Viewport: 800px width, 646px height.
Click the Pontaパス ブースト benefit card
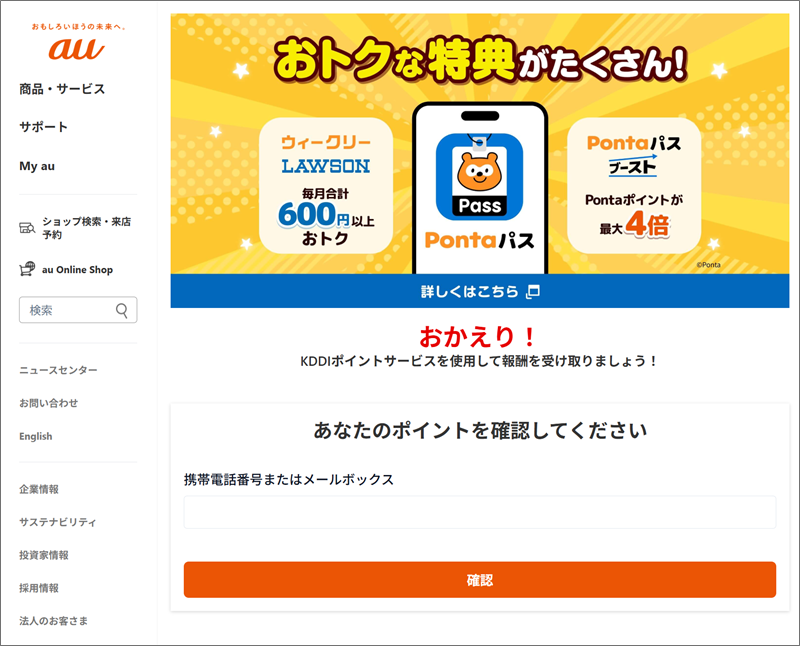[634, 186]
